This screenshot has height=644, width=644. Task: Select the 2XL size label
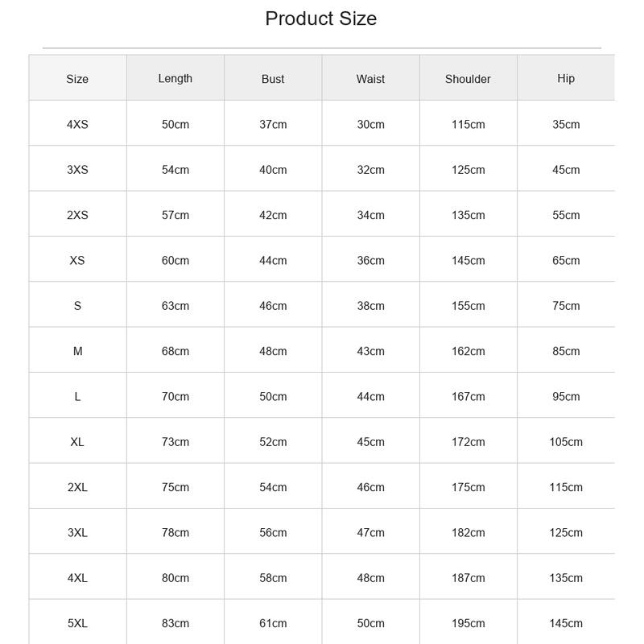click(x=77, y=488)
